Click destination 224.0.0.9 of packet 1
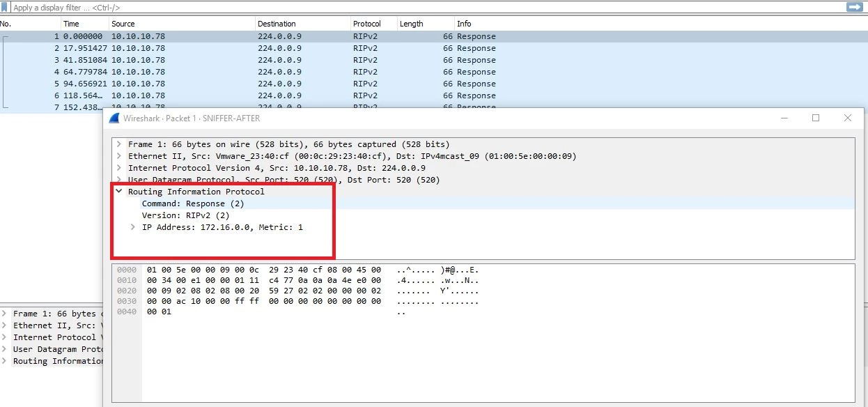Screen dimensions: 868x407 [x=279, y=36]
